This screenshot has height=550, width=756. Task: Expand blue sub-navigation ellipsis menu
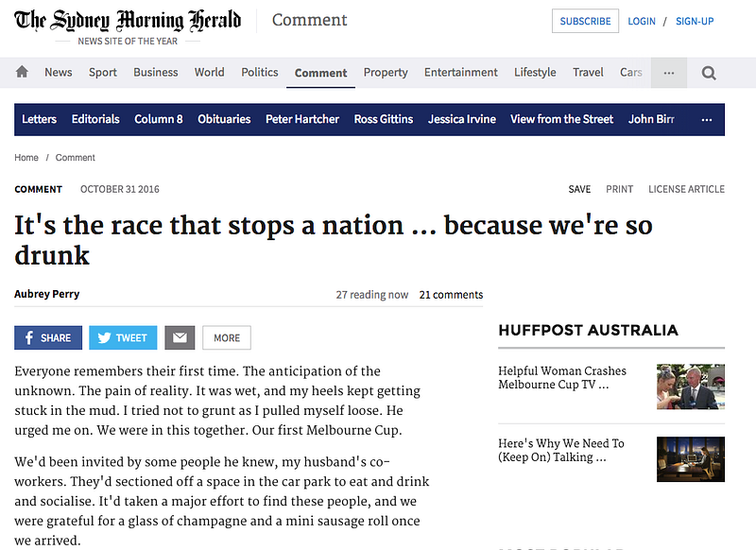[x=707, y=119]
